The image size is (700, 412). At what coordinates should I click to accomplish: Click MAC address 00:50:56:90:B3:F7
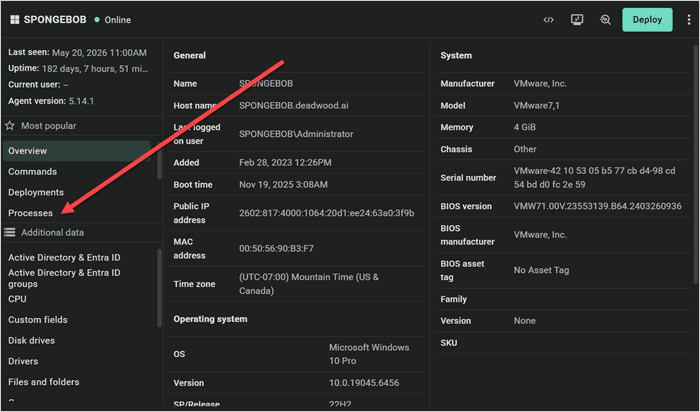click(276, 248)
